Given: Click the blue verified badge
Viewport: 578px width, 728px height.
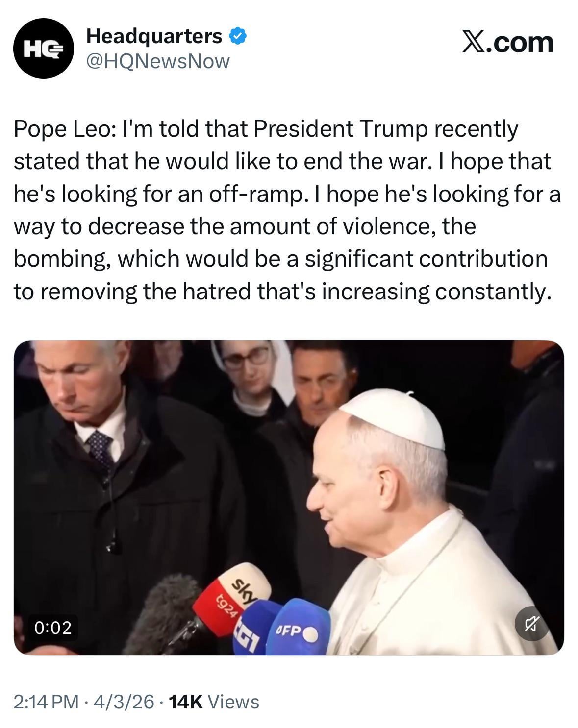Looking at the screenshot, I should coord(238,36).
